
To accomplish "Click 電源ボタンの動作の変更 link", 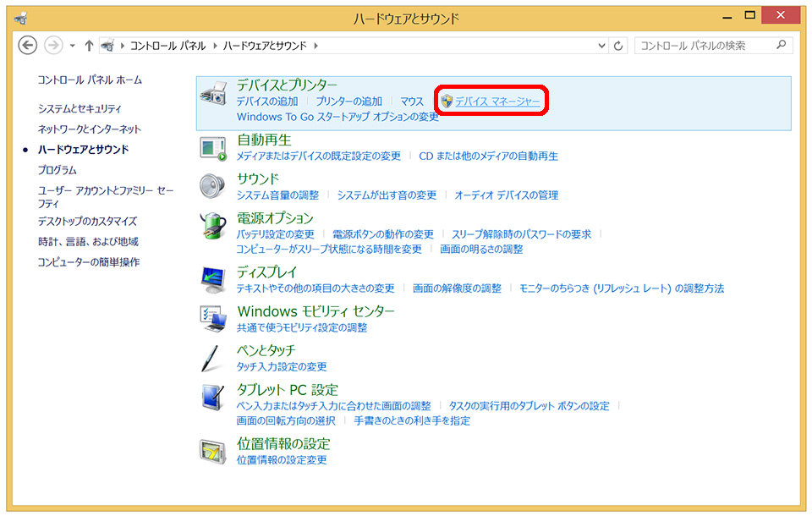I will pos(382,234).
